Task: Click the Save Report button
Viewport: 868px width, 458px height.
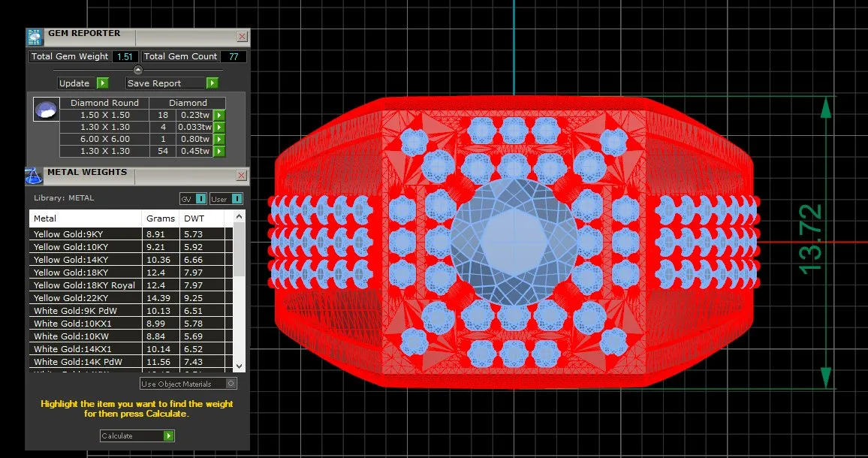Action: (172, 83)
